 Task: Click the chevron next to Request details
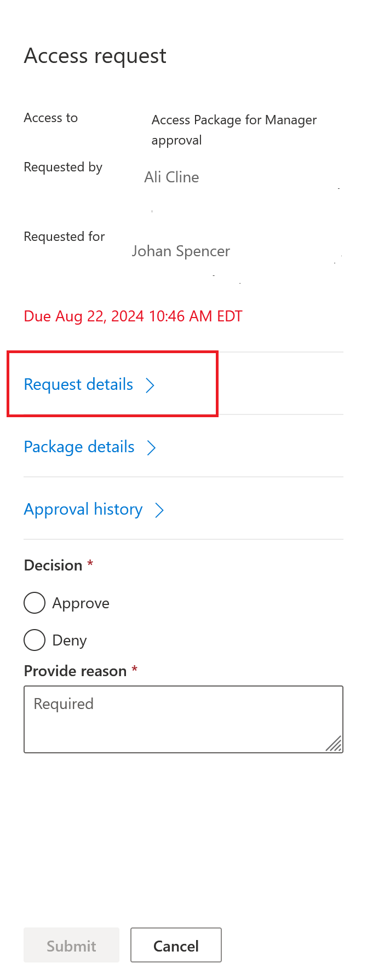[x=150, y=385]
